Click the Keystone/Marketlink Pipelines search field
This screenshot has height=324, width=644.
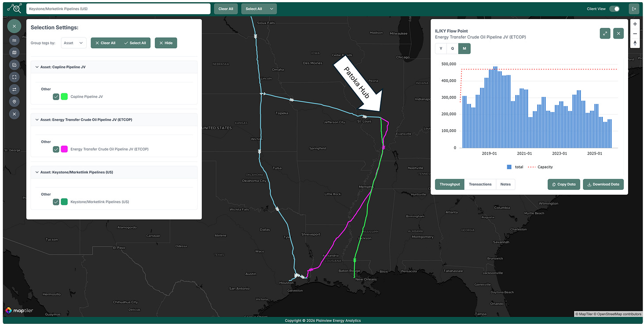pyautogui.click(x=119, y=9)
